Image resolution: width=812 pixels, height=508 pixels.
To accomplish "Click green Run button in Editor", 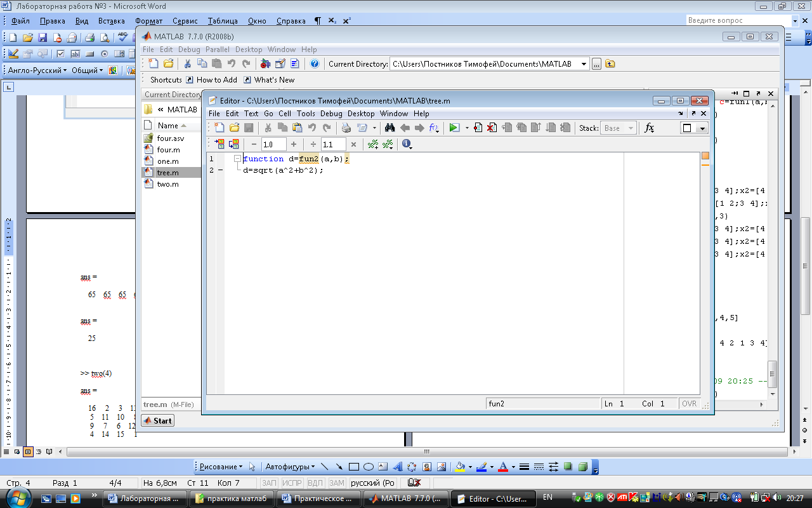I will pyautogui.click(x=454, y=128).
